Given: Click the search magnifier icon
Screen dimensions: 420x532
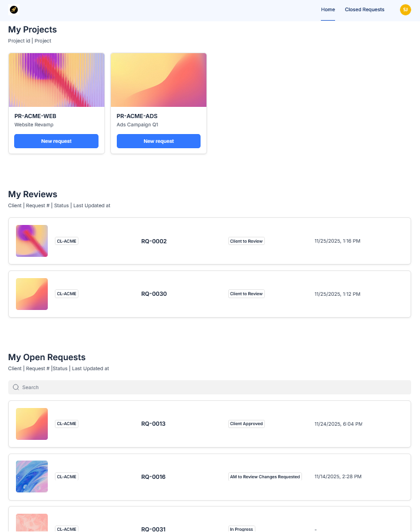Looking at the screenshot, I should 16,387.
